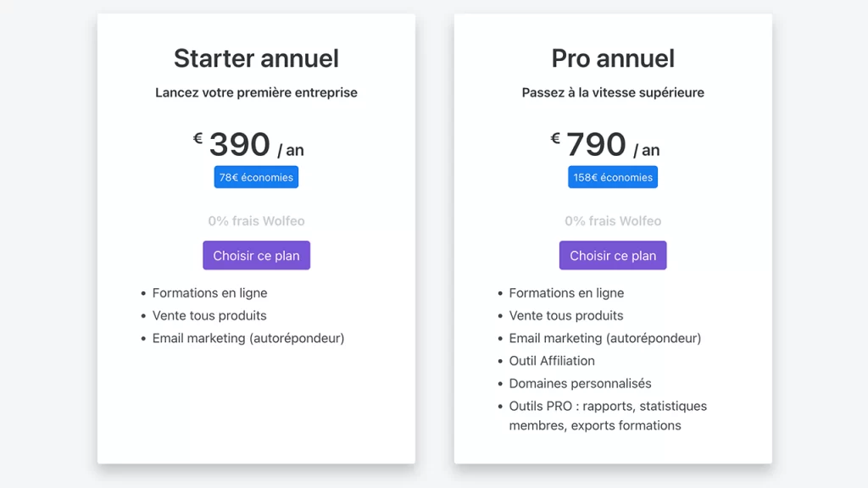Click the euro symbol beside 790

point(555,138)
